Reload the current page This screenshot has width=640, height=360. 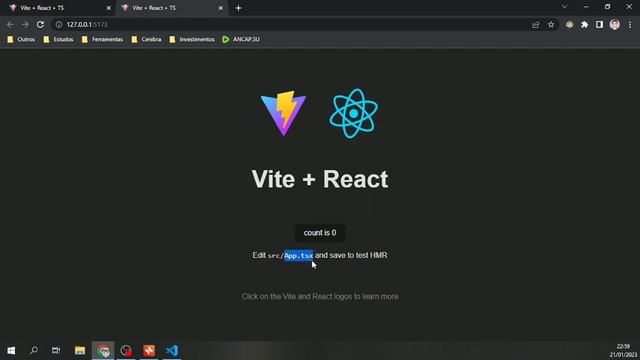40,24
